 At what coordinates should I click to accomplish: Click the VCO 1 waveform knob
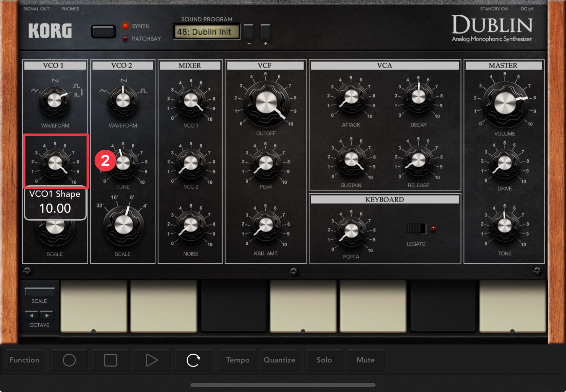coord(55,100)
